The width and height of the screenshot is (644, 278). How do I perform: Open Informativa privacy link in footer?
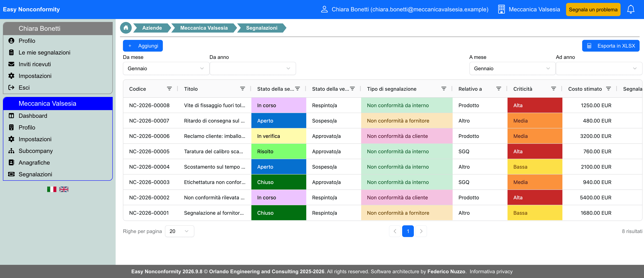click(491, 271)
